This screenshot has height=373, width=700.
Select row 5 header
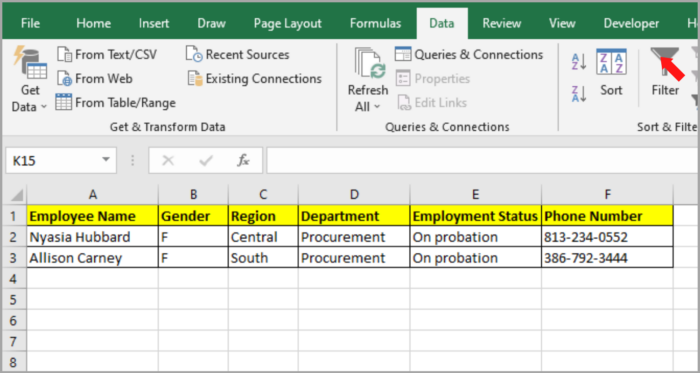point(13,299)
